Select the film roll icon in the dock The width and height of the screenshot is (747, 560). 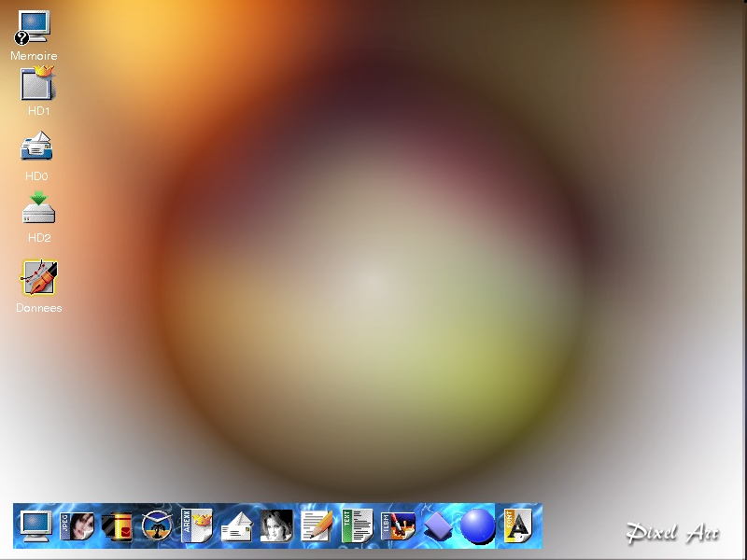click(x=118, y=526)
